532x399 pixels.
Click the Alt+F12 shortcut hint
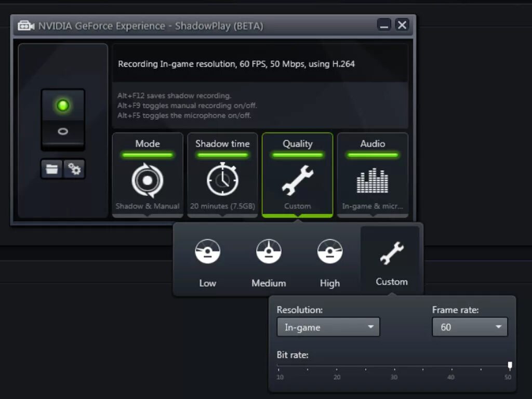pyautogui.click(x=174, y=96)
